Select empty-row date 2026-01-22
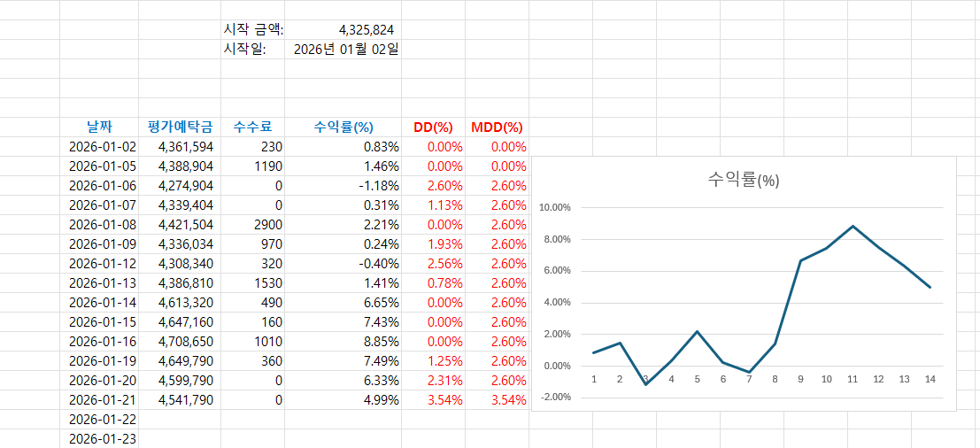 pos(103,419)
